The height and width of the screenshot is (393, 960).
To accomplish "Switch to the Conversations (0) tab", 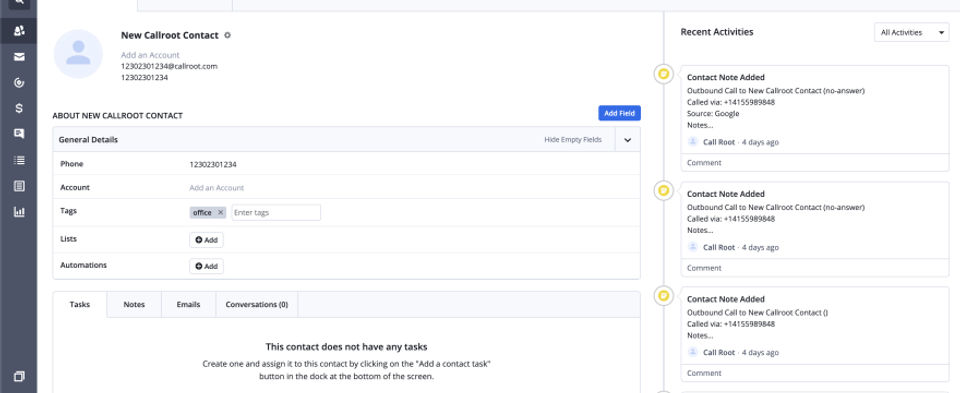I will pyautogui.click(x=257, y=304).
